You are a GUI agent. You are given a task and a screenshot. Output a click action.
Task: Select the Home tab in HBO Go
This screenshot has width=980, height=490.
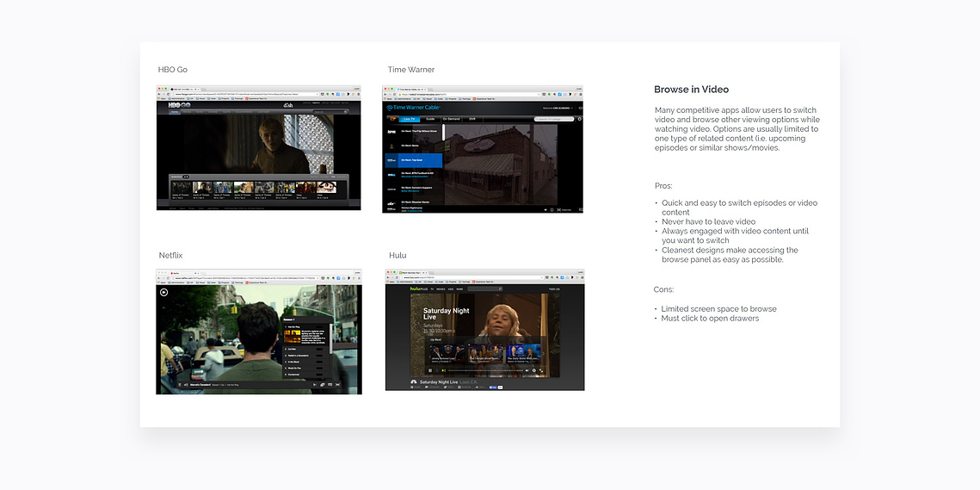click(175, 112)
